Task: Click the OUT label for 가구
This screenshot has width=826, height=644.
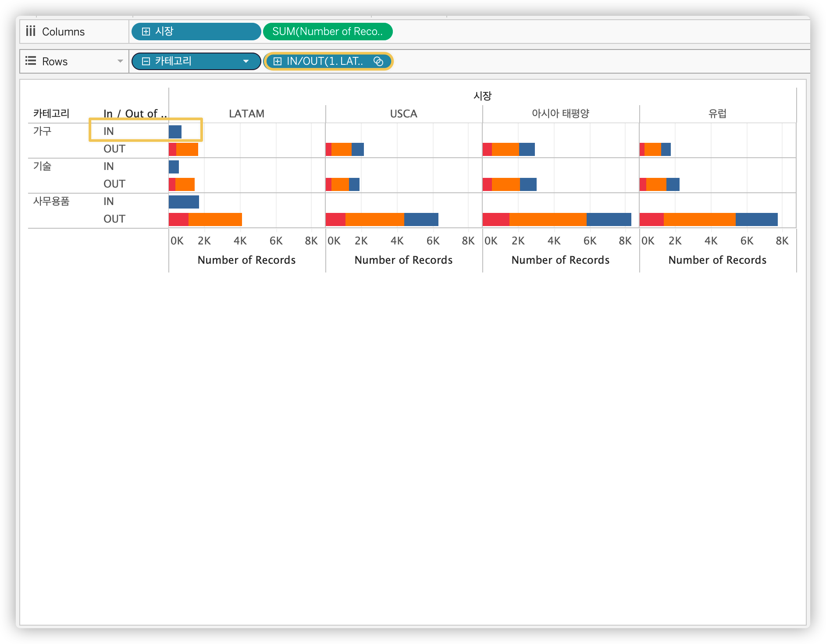Action: [114, 149]
